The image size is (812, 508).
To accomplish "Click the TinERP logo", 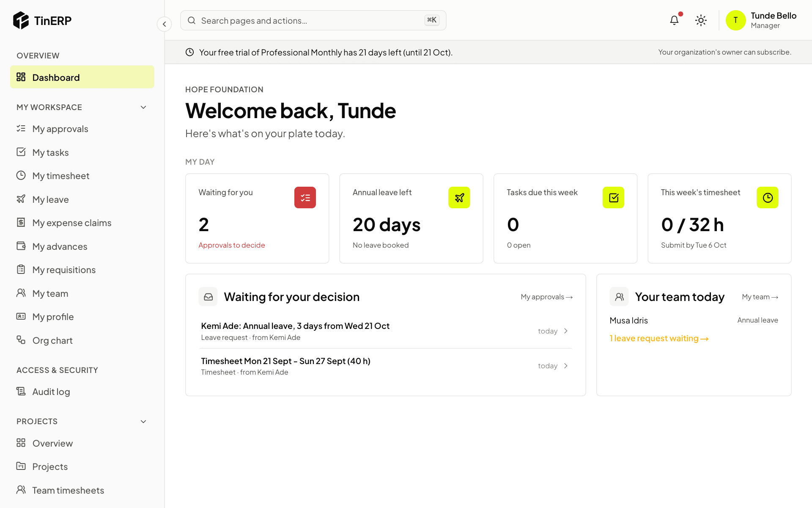I will coord(42,20).
